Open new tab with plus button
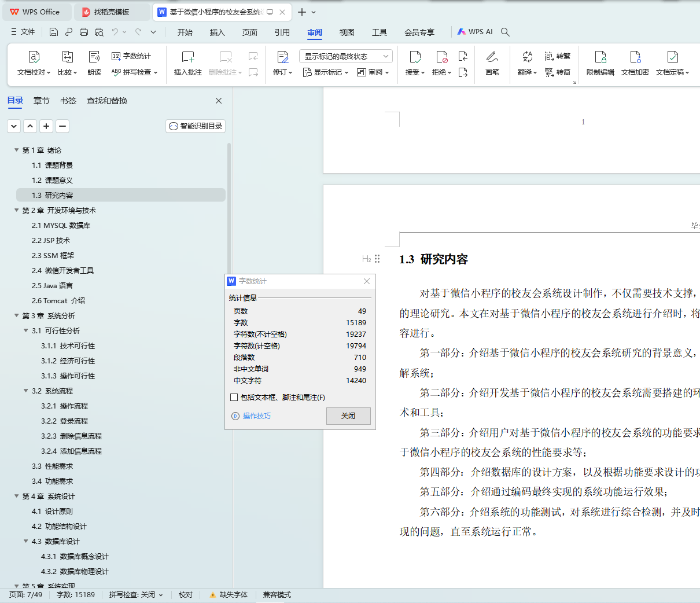Viewport: 700px width, 603px height. point(301,12)
